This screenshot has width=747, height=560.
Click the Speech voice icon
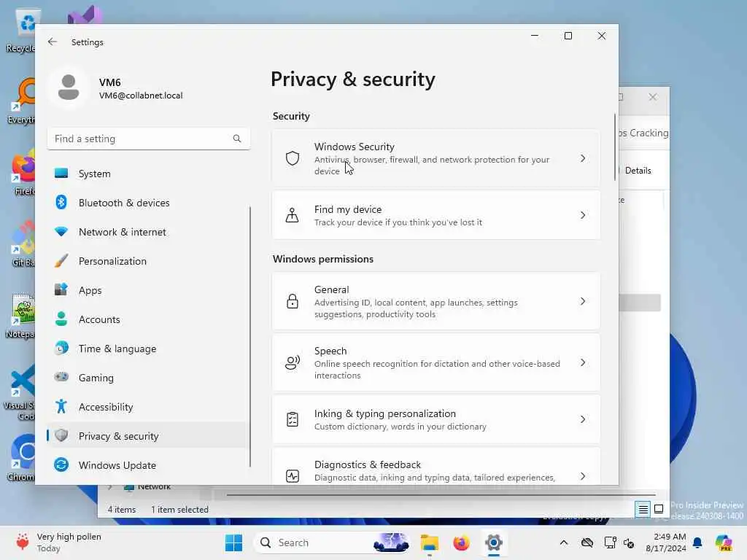293,362
